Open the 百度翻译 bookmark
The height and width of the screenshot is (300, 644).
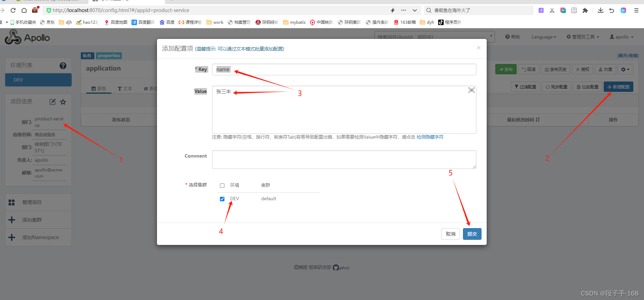[x=143, y=22]
